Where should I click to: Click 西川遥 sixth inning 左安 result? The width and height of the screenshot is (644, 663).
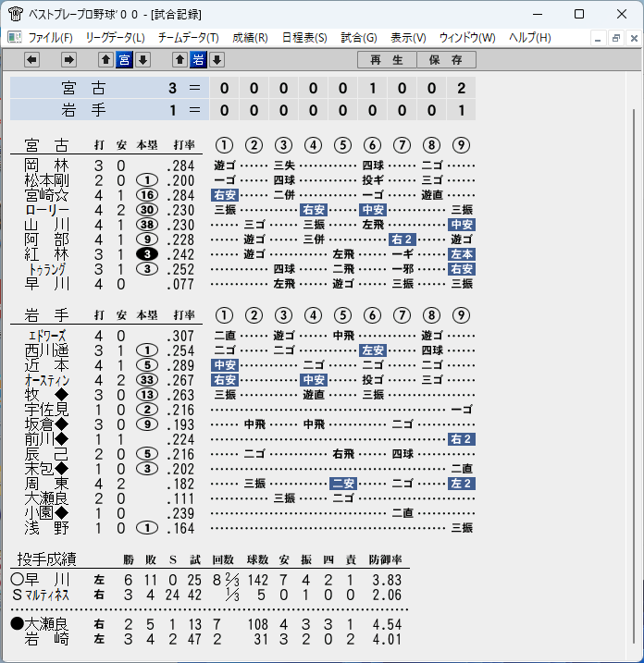pyautogui.click(x=373, y=350)
